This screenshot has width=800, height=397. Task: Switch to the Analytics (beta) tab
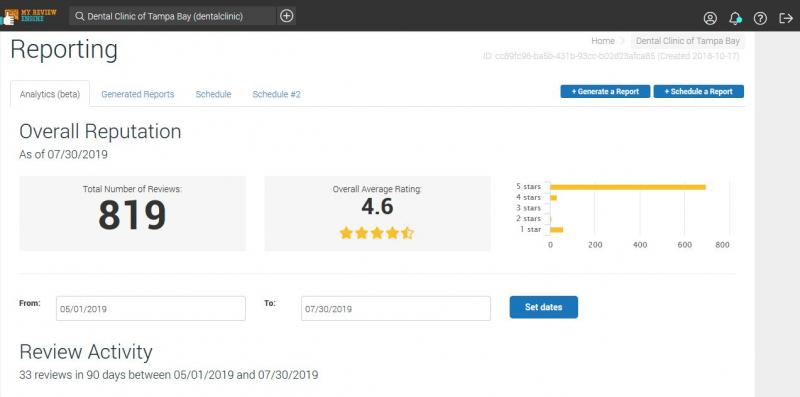(x=50, y=94)
